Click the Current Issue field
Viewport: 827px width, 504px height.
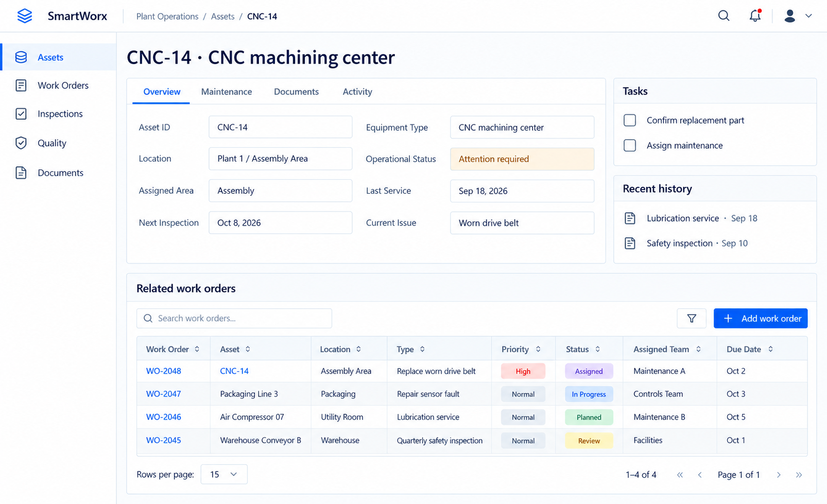(x=522, y=223)
